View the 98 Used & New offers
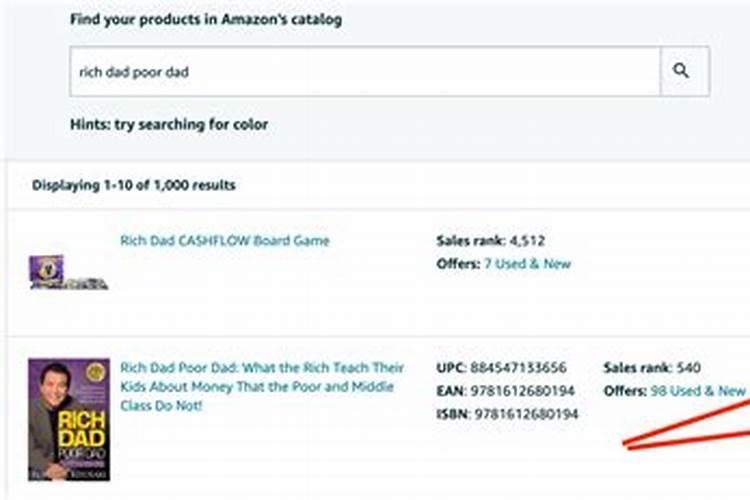The height and width of the screenshot is (500, 750). tap(698, 391)
